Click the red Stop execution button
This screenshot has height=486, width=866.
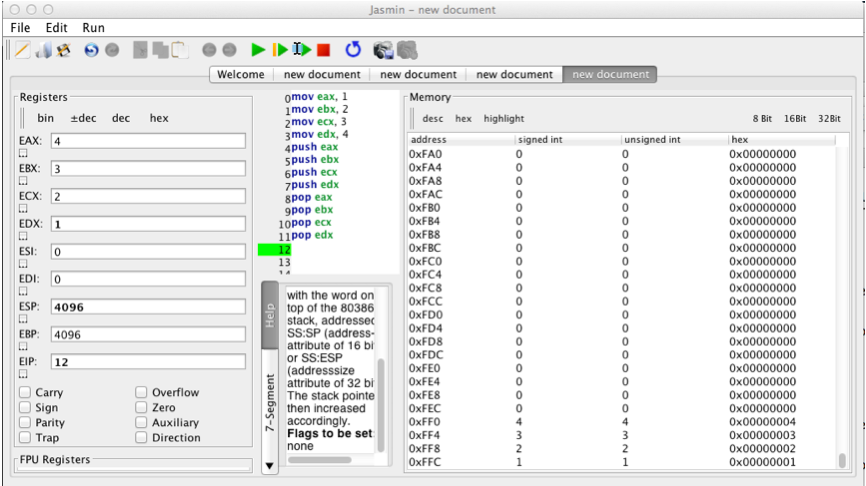point(323,49)
